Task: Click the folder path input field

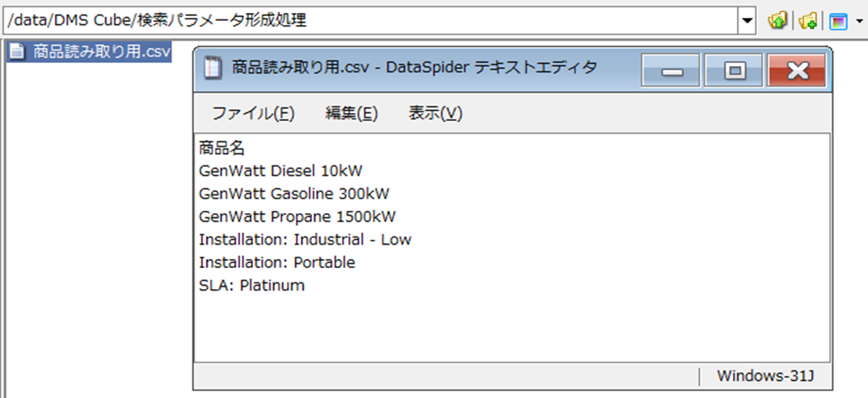Action: tap(372, 20)
